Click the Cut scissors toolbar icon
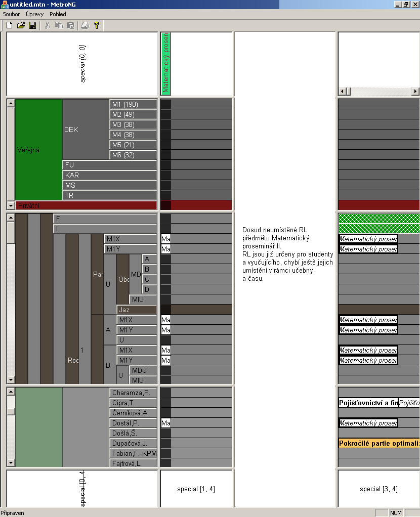Viewport: 420px width, 517px height. [47, 25]
